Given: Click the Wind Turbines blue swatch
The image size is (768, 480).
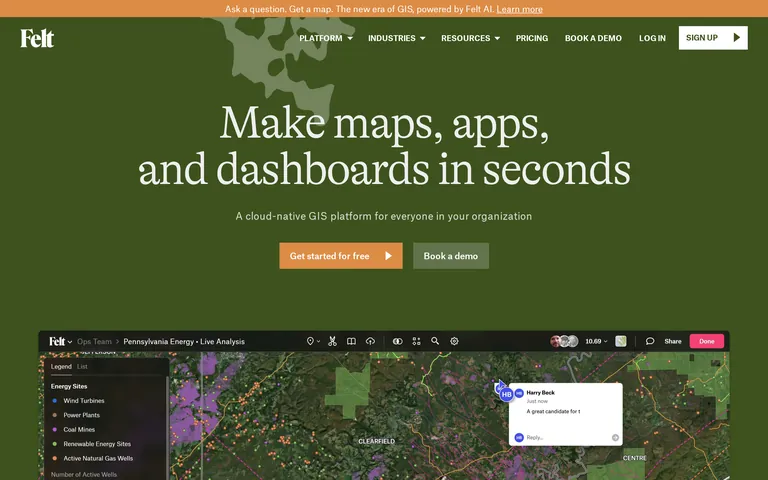Looking at the screenshot, I should (x=54, y=401).
